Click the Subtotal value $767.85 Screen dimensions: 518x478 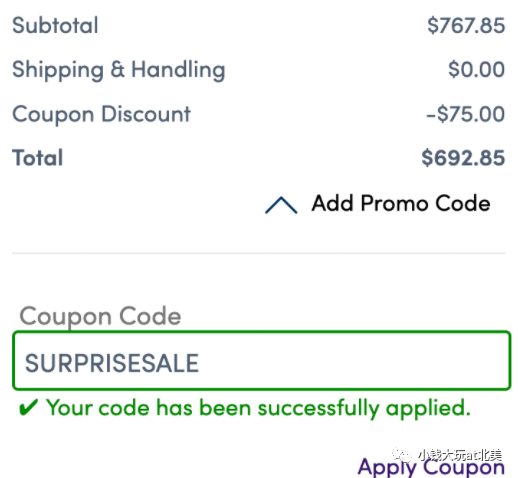pos(466,25)
